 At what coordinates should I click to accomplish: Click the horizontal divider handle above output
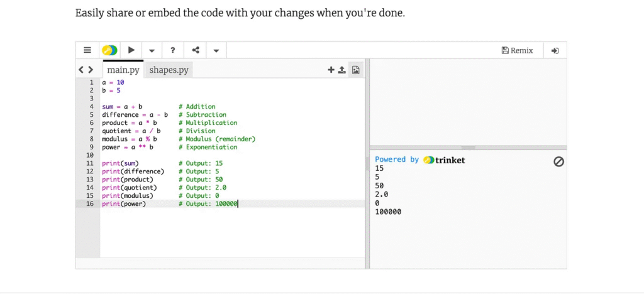(x=468, y=148)
